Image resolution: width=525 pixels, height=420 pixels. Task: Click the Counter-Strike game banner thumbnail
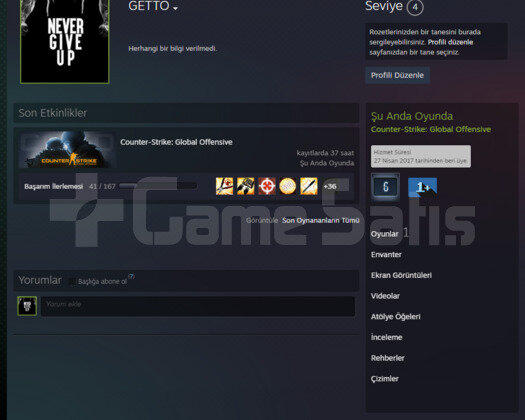[x=68, y=149]
